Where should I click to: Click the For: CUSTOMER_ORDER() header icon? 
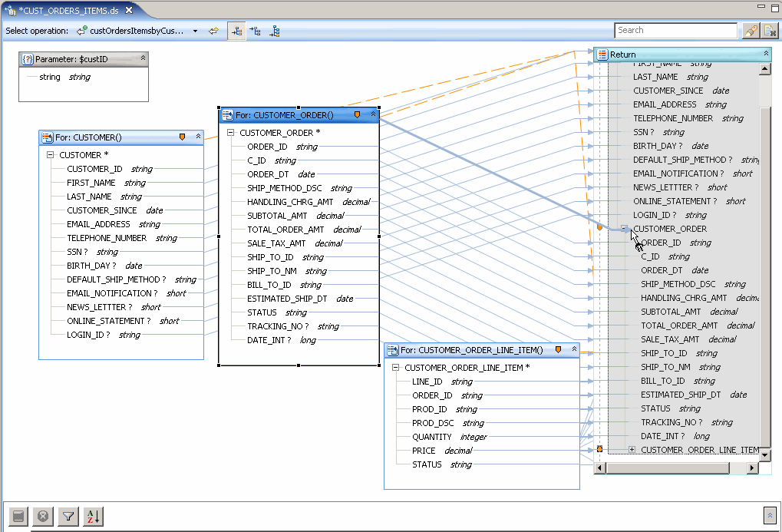click(x=228, y=115)
